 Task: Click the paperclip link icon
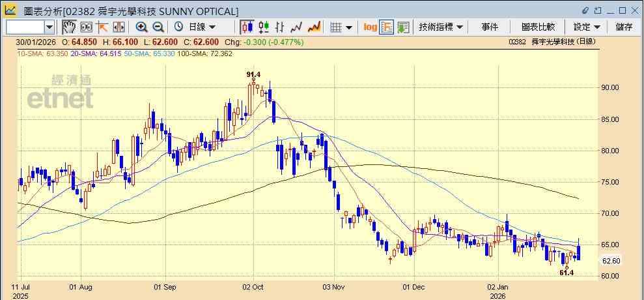coord(585,10)
